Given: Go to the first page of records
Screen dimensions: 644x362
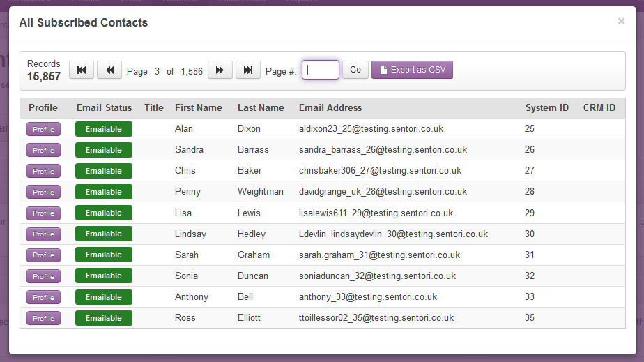Looking at the screenshot, I should click(x=82, y=70).
